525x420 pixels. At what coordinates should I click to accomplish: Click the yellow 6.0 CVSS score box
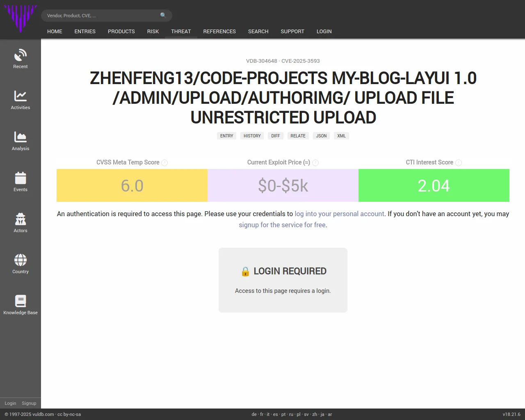click(x=132, y=185)
